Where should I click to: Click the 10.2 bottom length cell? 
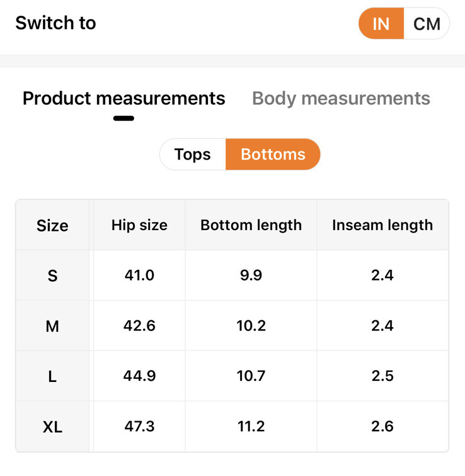click(x=251, y=326)
